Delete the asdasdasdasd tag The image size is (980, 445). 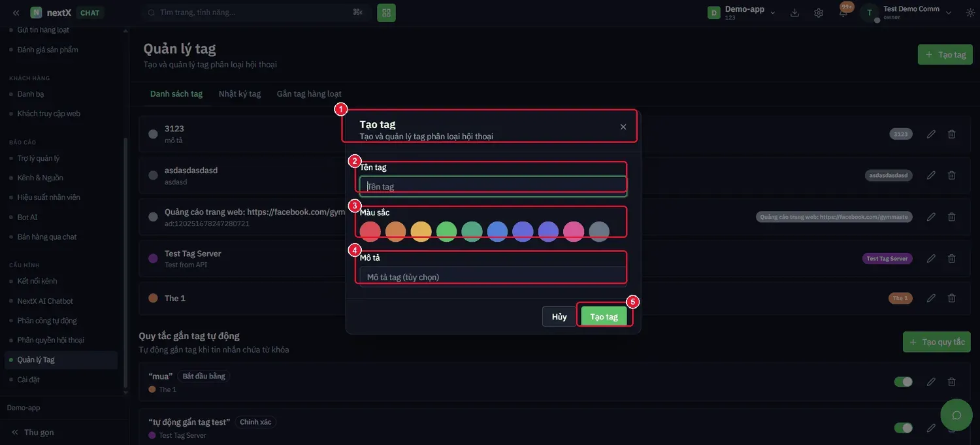point(952,175)
